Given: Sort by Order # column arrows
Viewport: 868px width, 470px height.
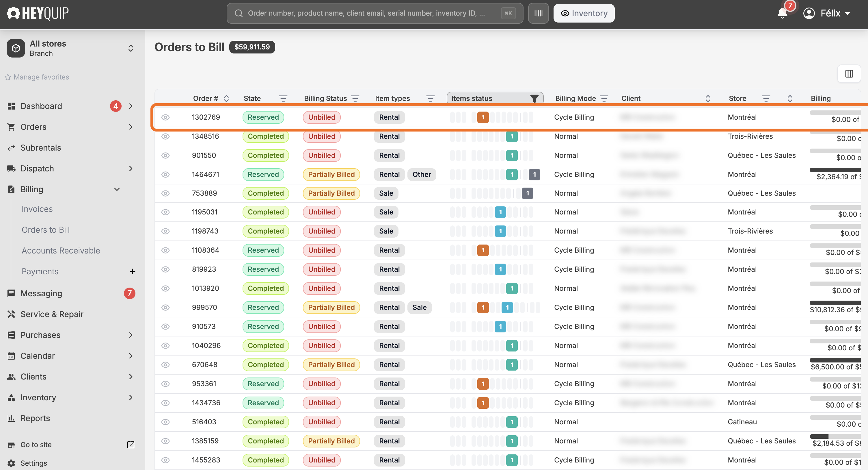Looking at the screenshot, I should tap(226, 99).
